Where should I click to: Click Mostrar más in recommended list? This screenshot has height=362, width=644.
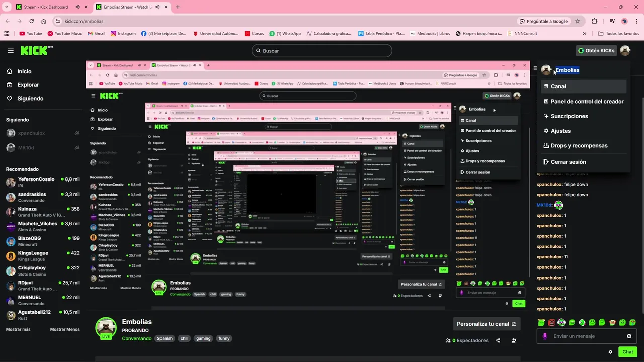[18, 329]
